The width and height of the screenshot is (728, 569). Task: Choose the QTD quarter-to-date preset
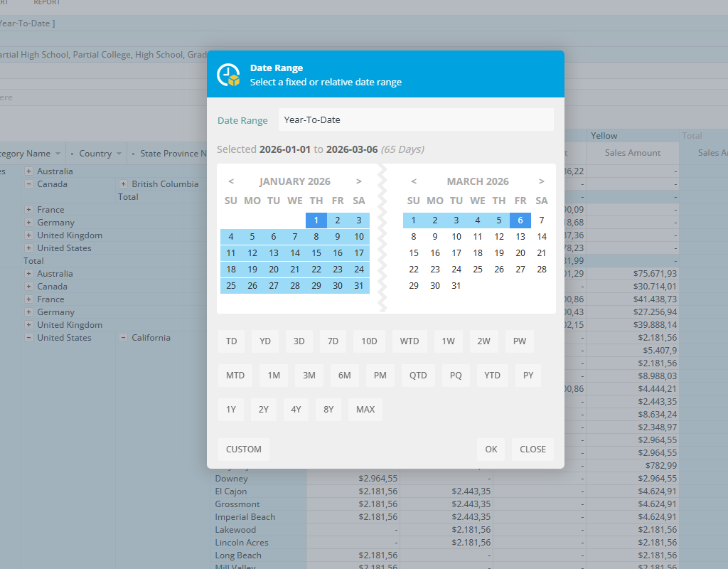click(418, 376)
